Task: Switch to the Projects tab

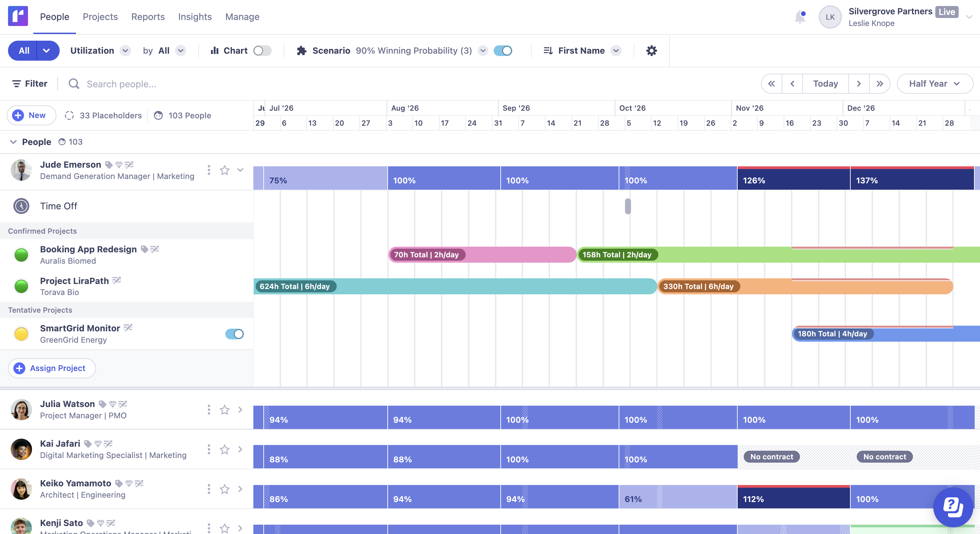Action: [x=100, y=17]
